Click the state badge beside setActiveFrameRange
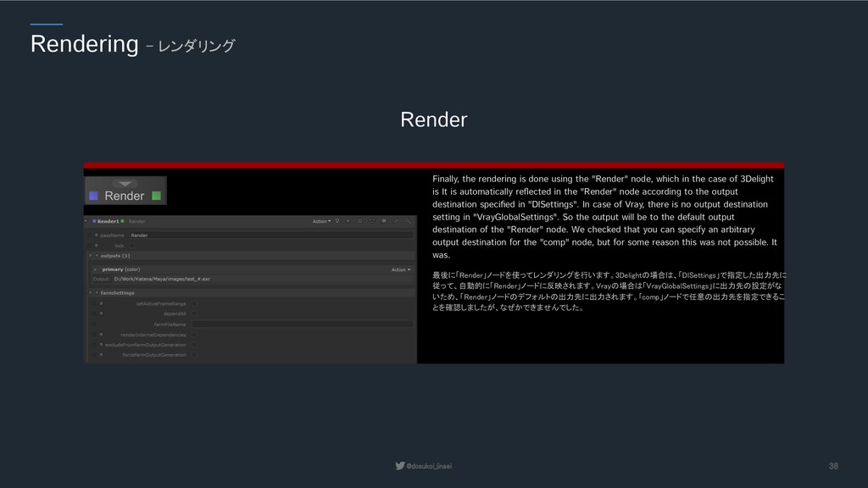 point(102,304)
